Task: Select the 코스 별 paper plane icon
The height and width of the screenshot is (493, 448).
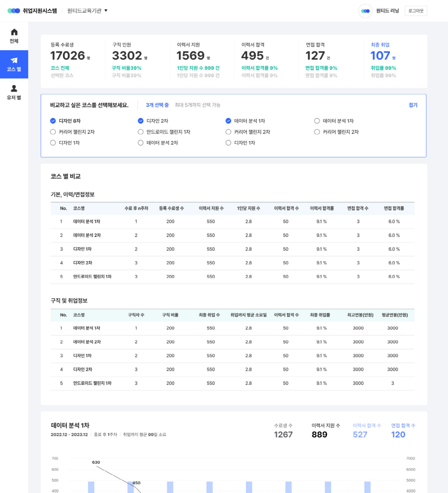Action: coord(14,60)
